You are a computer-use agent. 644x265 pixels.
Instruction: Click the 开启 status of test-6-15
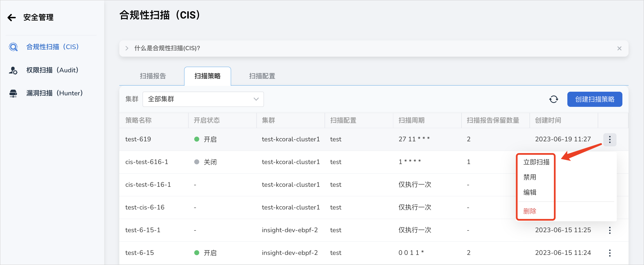tap(205, 253)
